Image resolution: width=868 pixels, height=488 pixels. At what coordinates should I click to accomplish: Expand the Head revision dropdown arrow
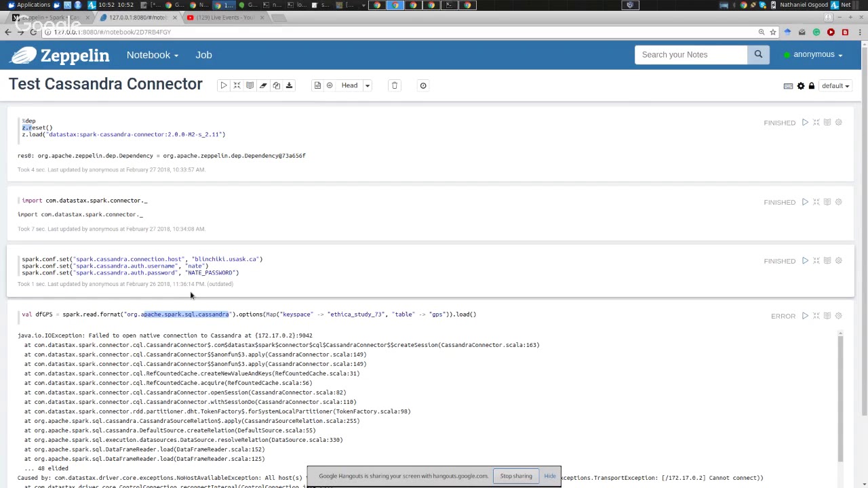pyautogui.click(x=367, y=85)
